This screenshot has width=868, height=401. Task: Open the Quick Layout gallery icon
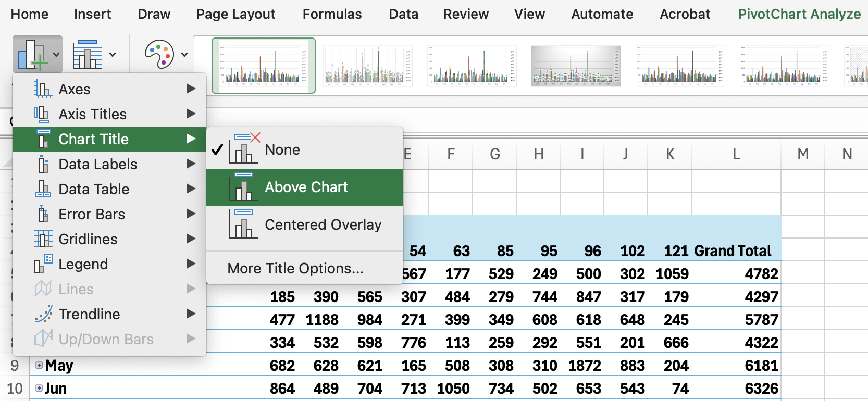click(x=88, y=54)
